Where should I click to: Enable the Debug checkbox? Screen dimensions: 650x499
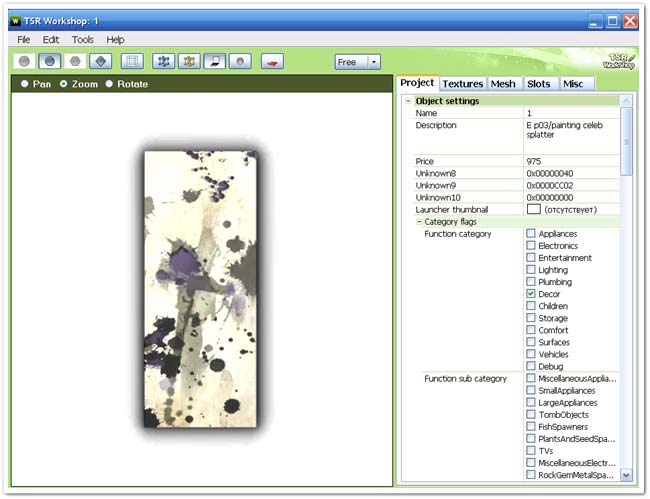[x=531, y=366]
